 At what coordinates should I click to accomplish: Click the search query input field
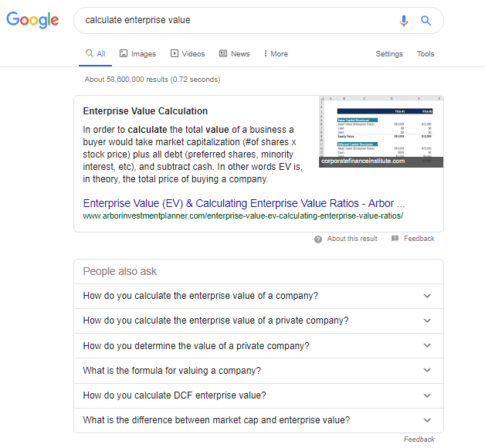232,20
